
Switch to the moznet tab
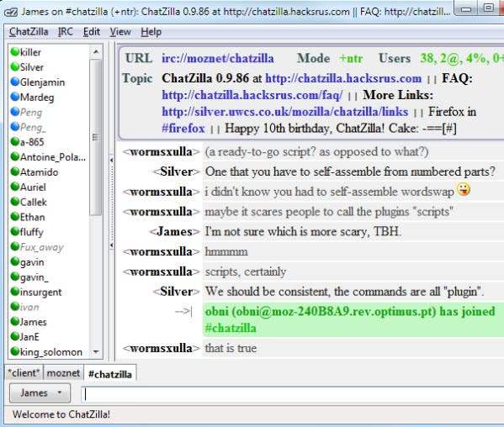(63, 373)
